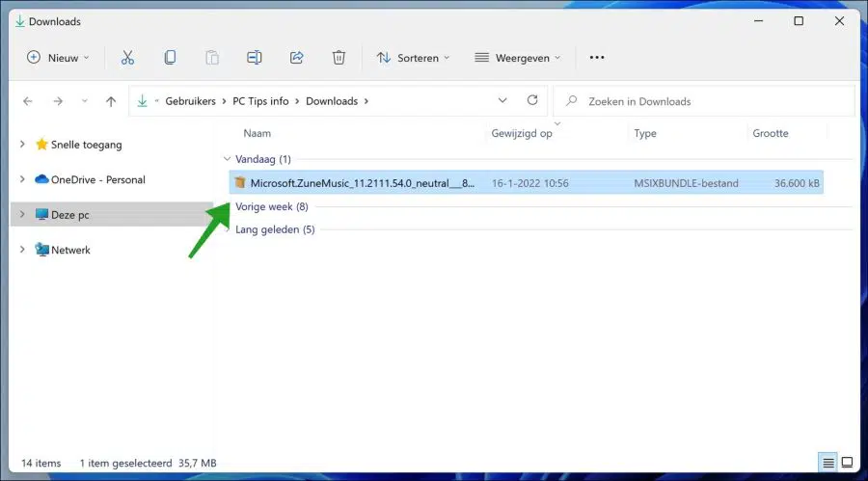Click the Netwerk icon in sidebar

click(41, 250)
